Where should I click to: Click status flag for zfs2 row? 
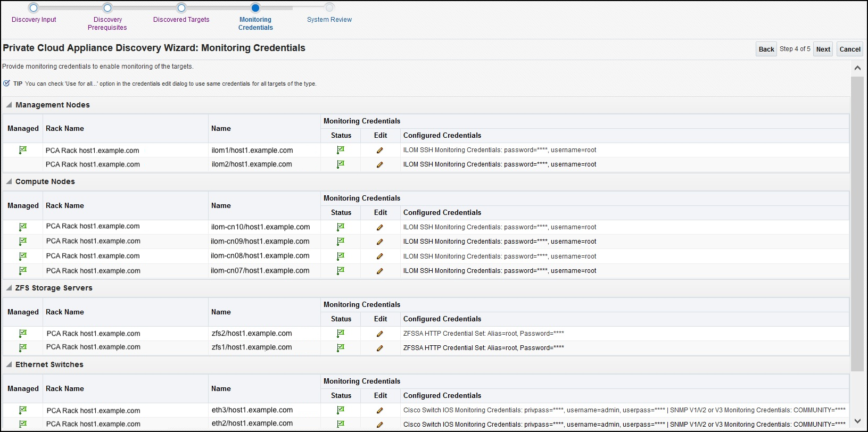pyautogui.click(x=341, y=334)
